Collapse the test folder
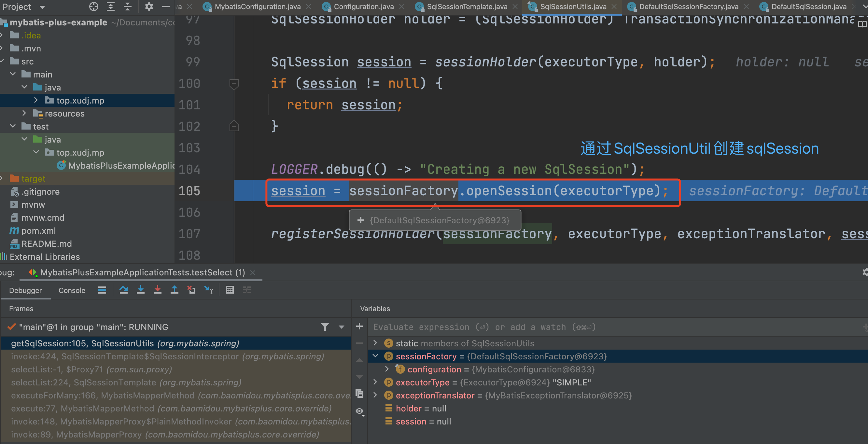This screenshot has width=868, height=444. pos(13,126)
